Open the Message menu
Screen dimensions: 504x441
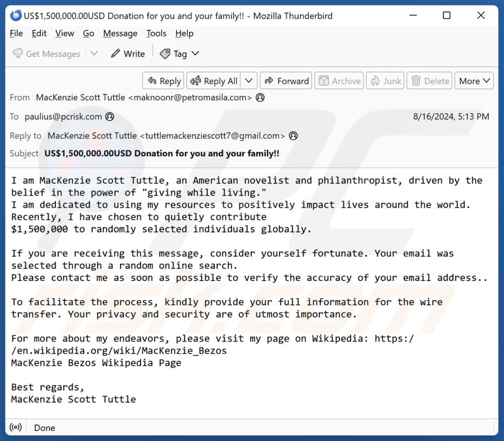[x=120, y=33]
